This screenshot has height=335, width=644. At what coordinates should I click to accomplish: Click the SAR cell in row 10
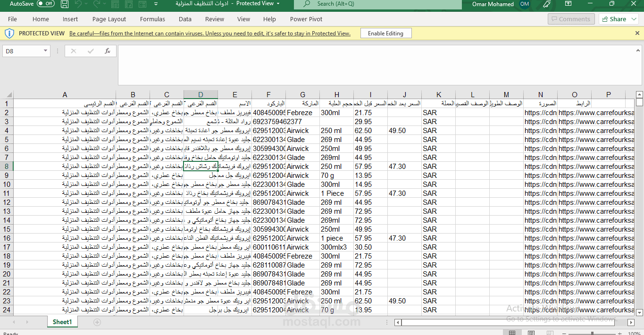point(438,184)
